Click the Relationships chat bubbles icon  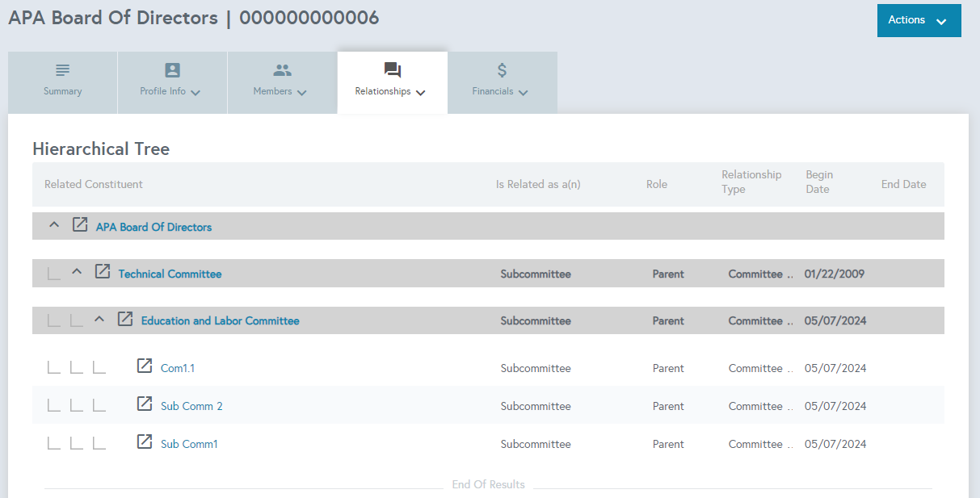click(x=393, y=70)
